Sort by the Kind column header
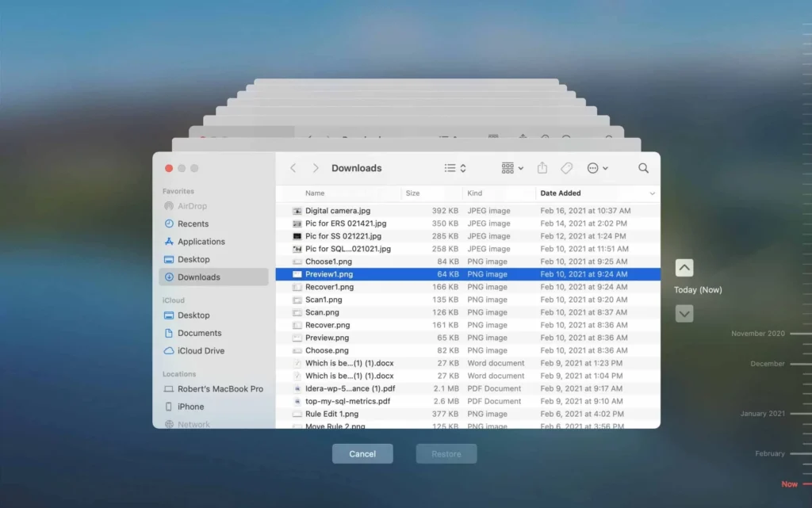The height and width of the screenshot is (508, 812). tap(474, 193)
